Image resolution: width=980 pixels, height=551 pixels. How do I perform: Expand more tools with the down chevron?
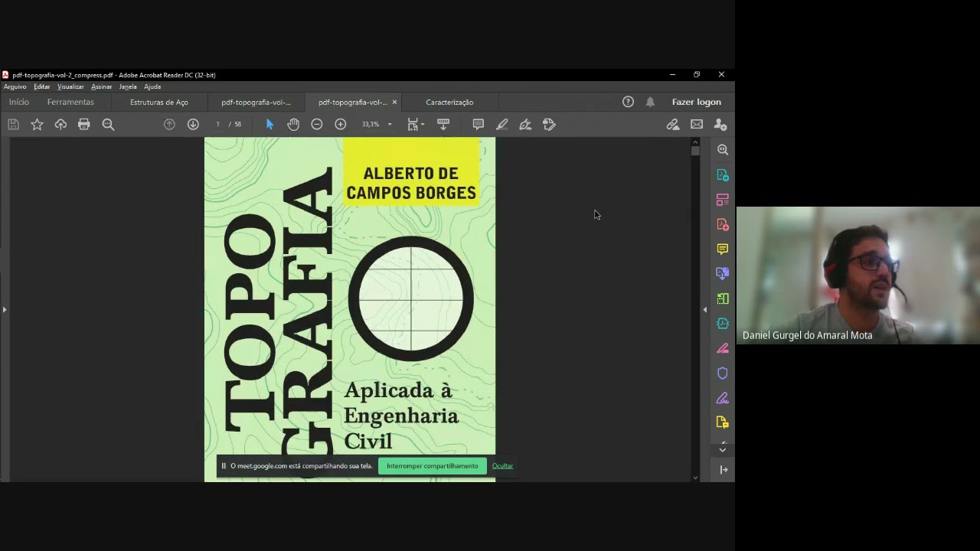click(723, 449)
